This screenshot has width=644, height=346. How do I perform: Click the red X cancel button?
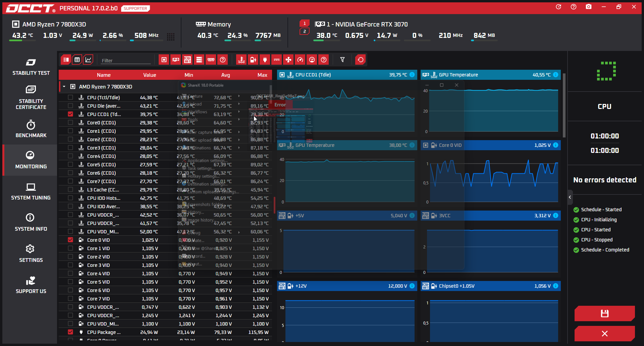coord(605,334)
